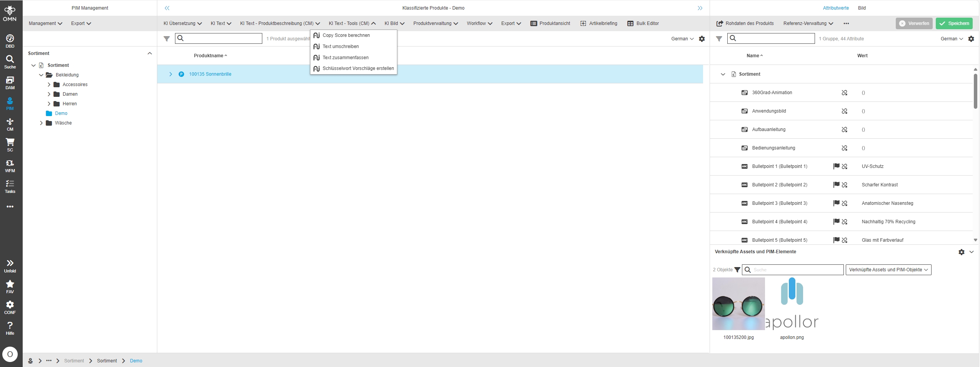Click the linked objects filter icon
980x367 pixels.
(737, 270)
